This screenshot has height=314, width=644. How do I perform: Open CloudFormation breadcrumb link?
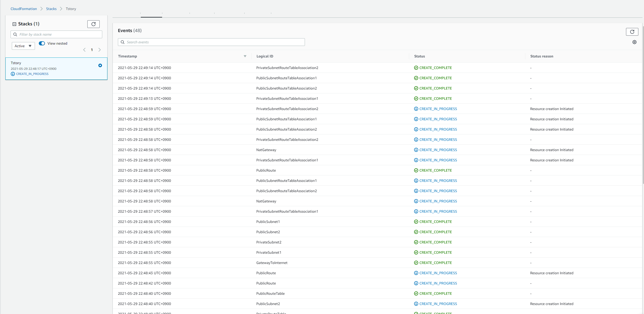click(x=24, y=9)
